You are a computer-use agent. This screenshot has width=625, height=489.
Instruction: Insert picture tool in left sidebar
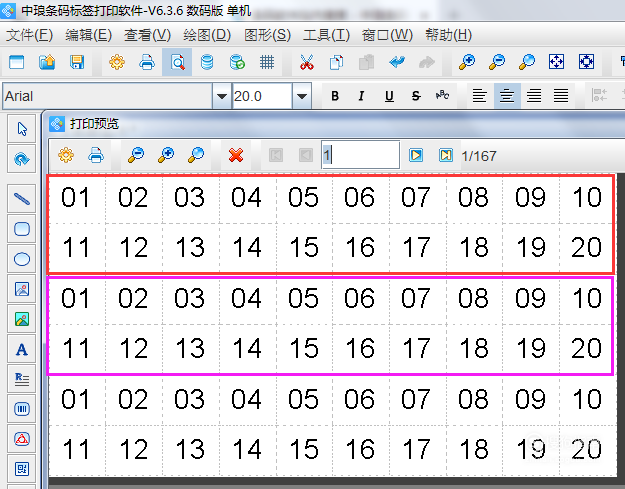(x=22, y=289)
